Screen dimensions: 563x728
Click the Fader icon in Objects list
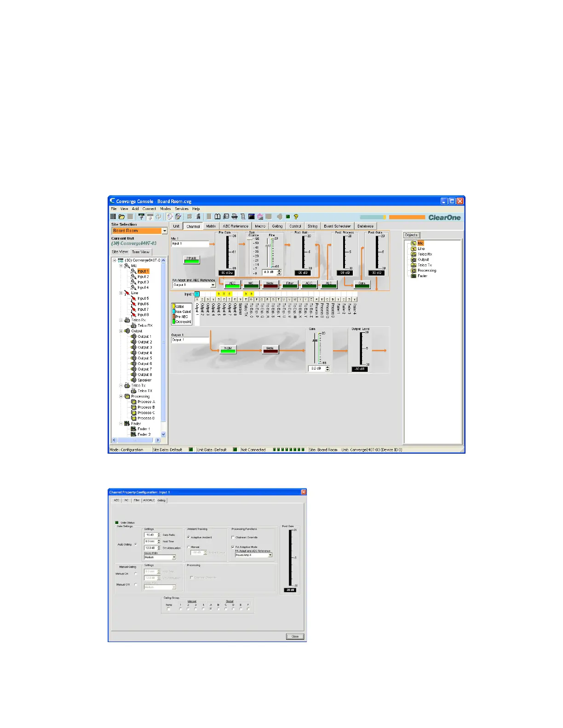pyautogui.click(x=414, y=276)
